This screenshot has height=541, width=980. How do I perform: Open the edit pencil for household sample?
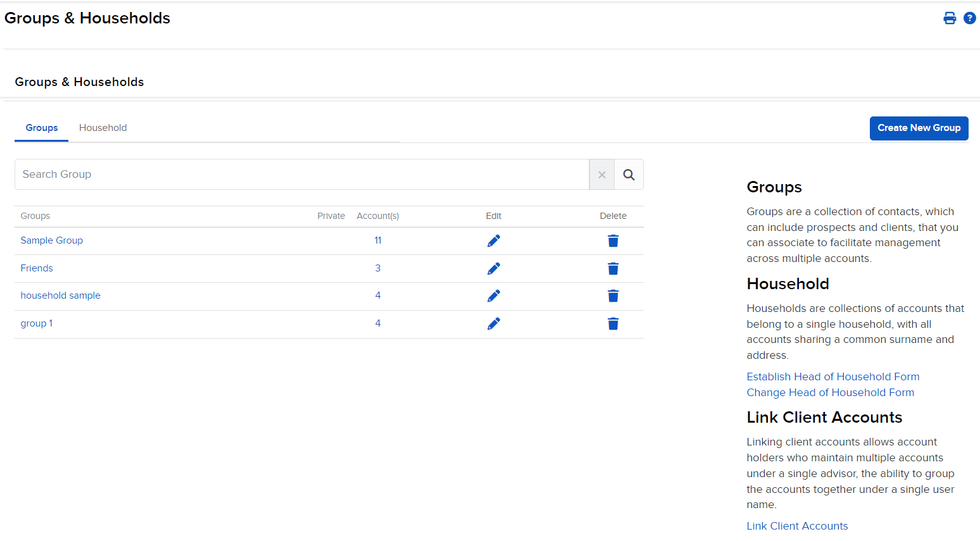pyautogui.click(x=494, y=295)
